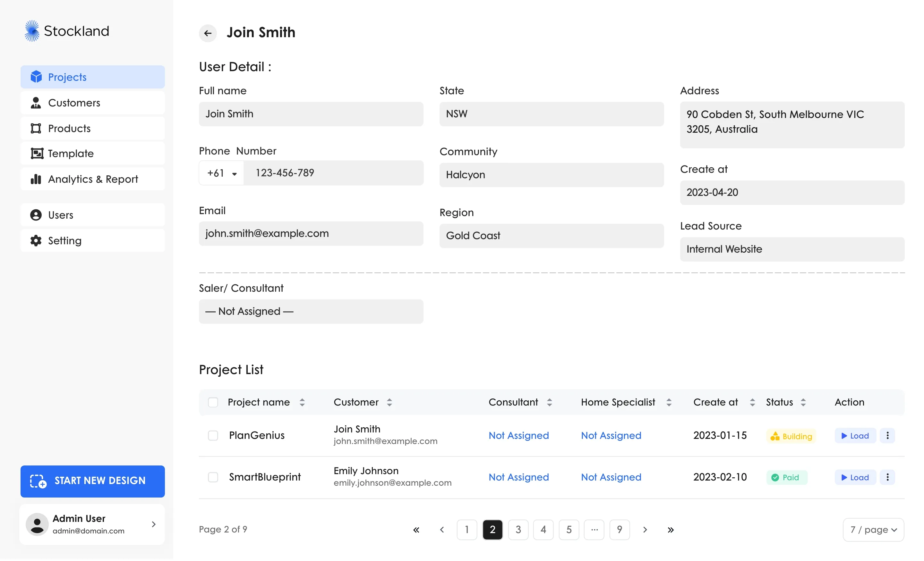Click the back arrow beside Join Smith
Screen dimensions: 924x561
click(x=208, y=33)
